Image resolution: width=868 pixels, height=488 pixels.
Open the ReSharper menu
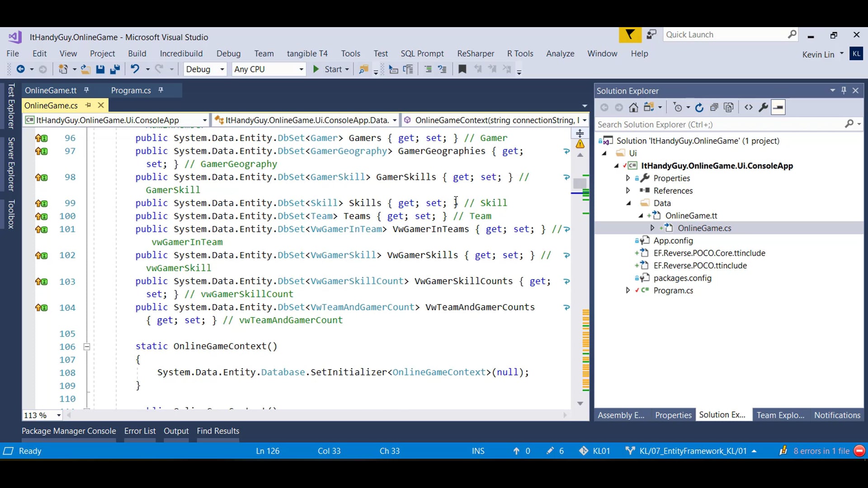click(x=475, y=53)
